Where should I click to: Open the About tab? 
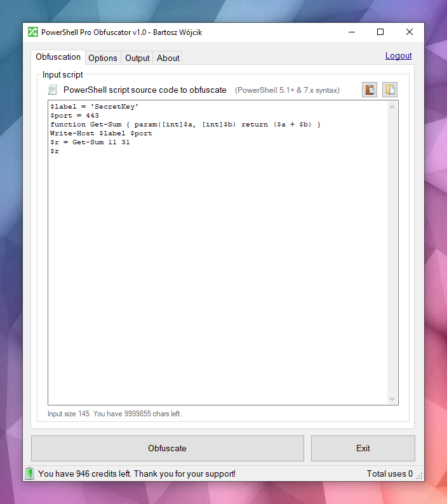point(168,58)
